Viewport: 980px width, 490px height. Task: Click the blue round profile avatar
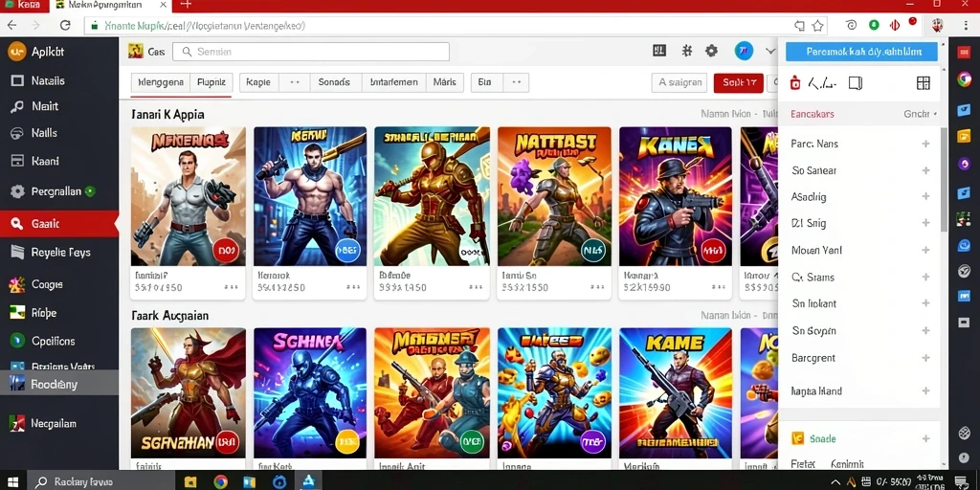point(744,52)
